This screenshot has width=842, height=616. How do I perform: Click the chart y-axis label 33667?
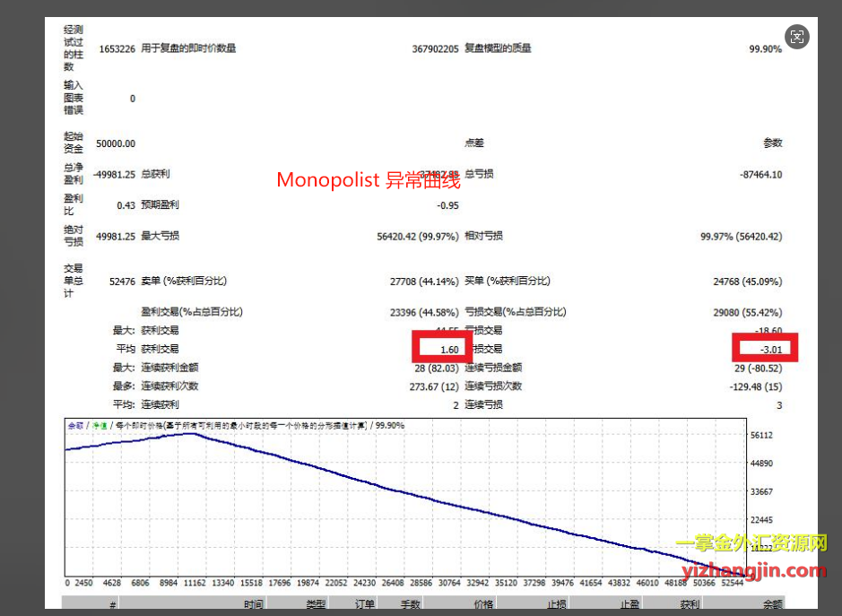[761, 492]
